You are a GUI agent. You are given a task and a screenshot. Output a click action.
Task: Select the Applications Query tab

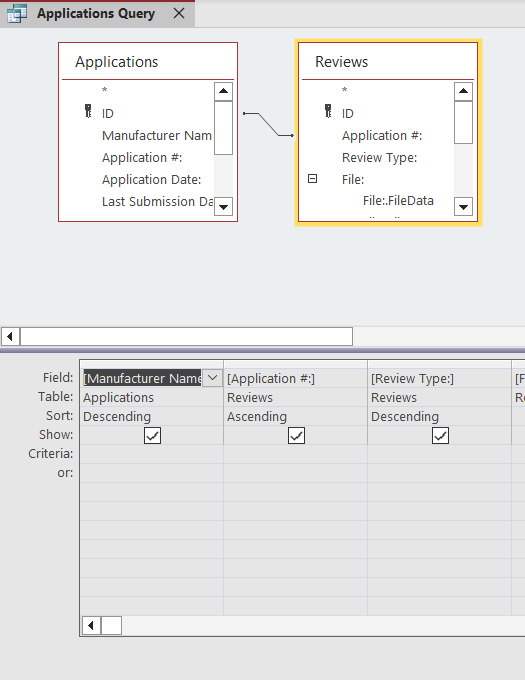point(97,14)
